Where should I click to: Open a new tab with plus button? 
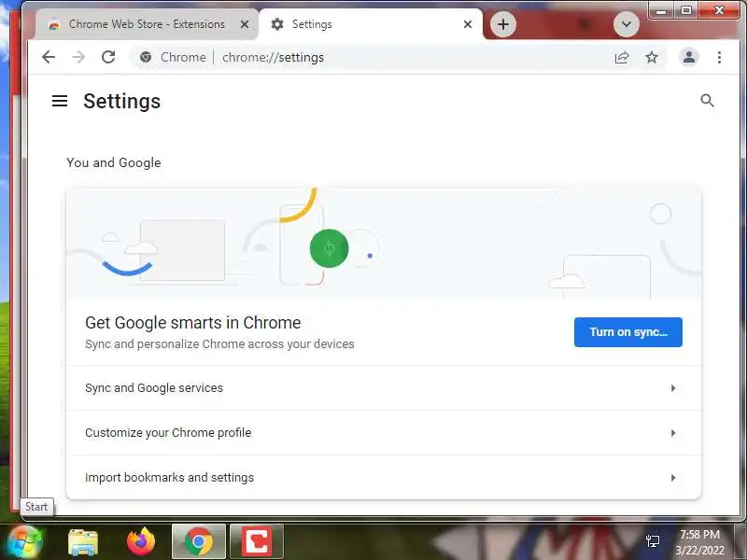(503, 24)
